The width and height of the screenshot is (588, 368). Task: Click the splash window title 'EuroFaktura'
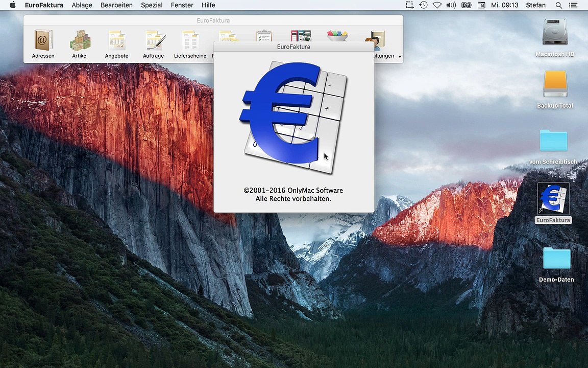(293, 47)
